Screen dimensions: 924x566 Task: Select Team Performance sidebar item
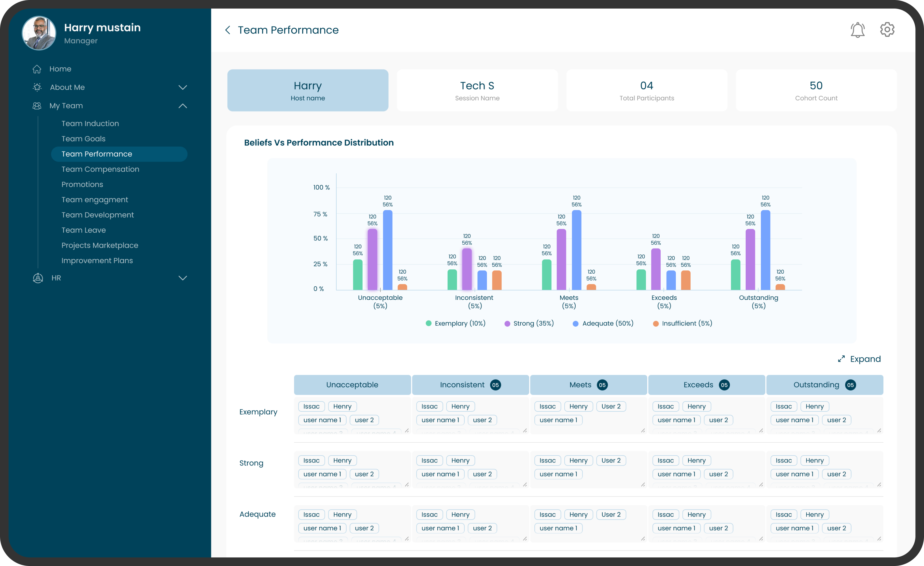click(x=119, y=154)
